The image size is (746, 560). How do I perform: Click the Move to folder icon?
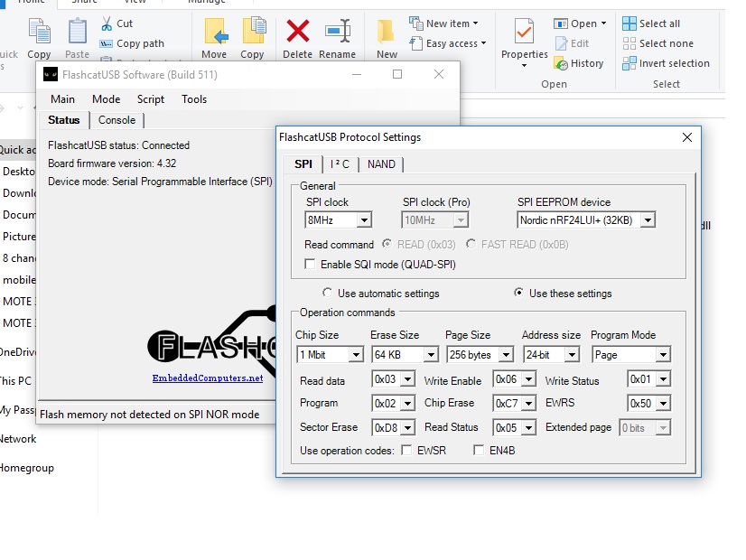[215, 32]
